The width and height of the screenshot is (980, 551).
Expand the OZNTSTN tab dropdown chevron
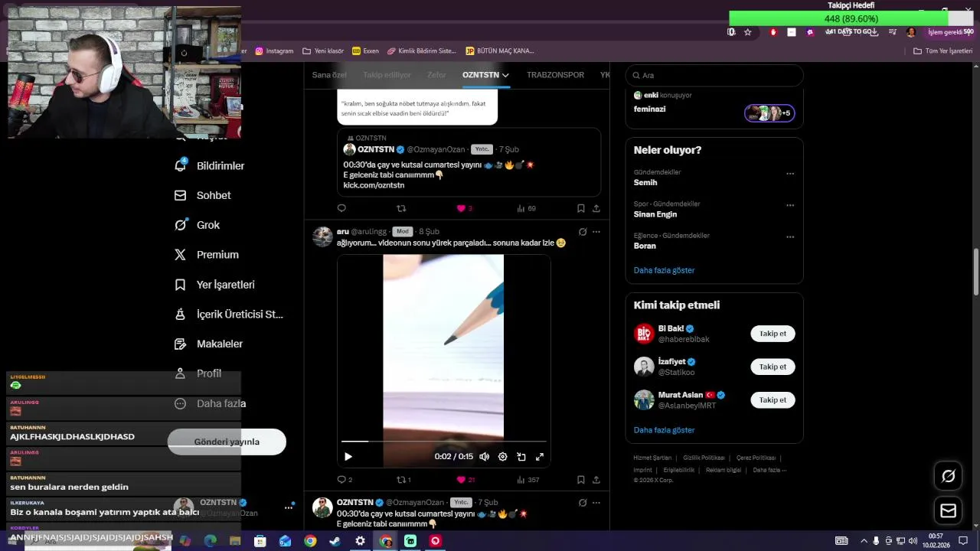(x=505, y=75)
